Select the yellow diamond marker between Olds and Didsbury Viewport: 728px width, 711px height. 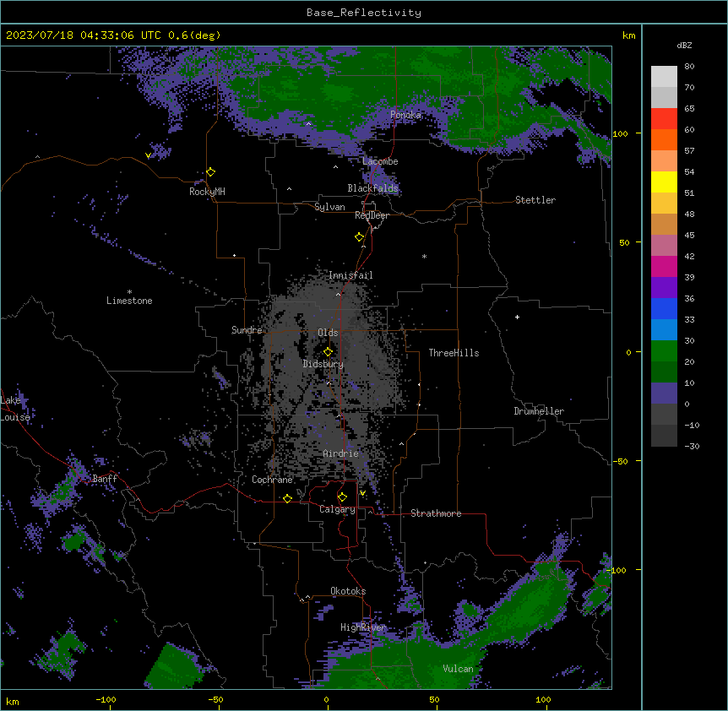point(328,352)
